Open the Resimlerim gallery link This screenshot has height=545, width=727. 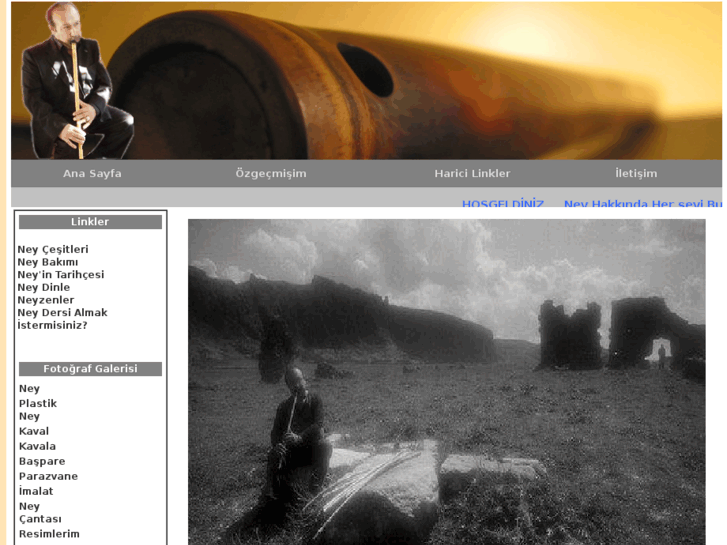tap(49, 534)
